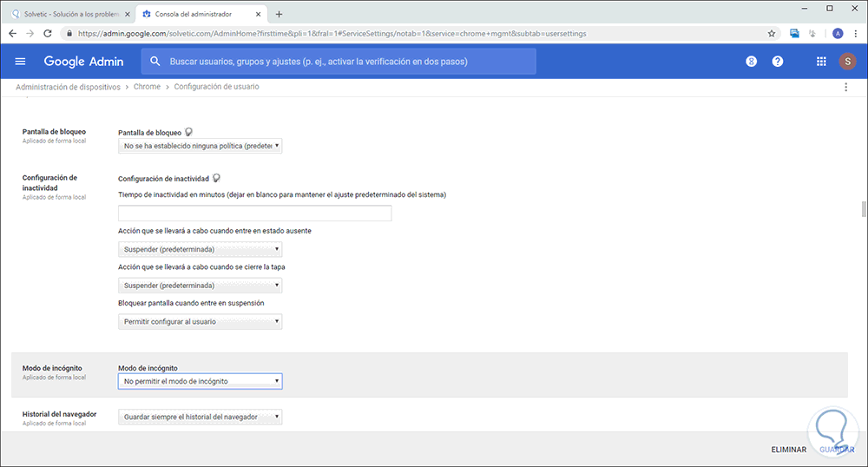The height and width of the screenshot is (467, 868).
Task: Open the Google Admin hamburger menu
Action: click(21, 62)
